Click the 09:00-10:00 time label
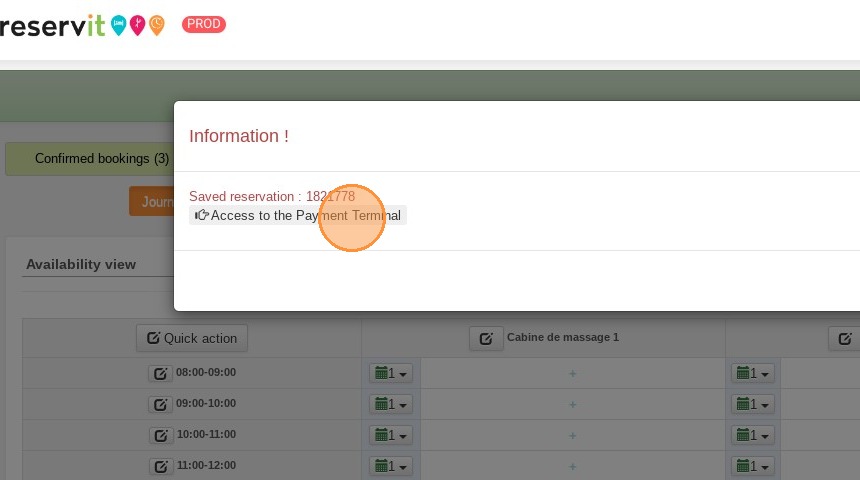 click(x=206, y=403)
